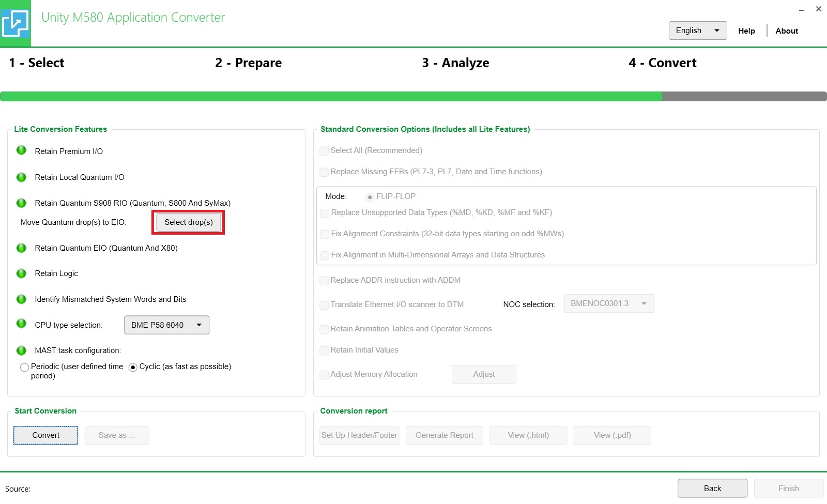Enable Replace Missing FFBs option
Image resolution: width=827 pixels, height=504 pixels.
click(x=324, y=172)
